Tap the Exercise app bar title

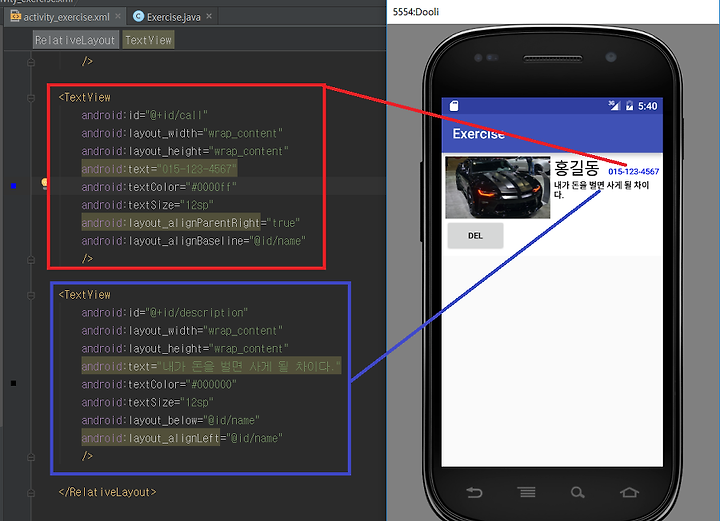pyautogui.click(x=478, y=134)
